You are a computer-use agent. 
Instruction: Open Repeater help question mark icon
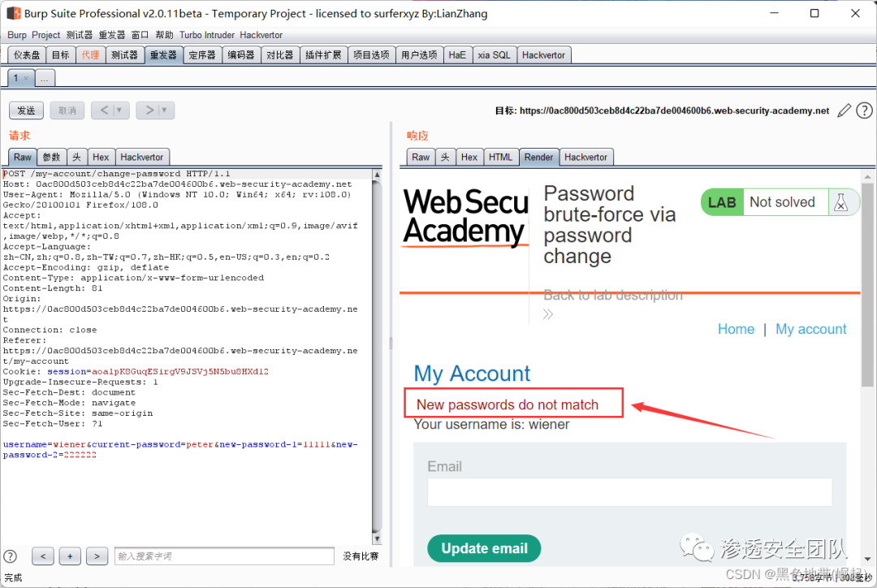pyautogui.click(x=864, y=110)
